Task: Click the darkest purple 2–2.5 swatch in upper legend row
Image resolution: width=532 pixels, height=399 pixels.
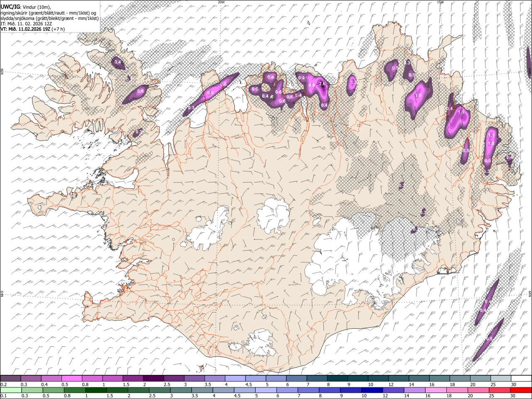Action: (153, 379)
